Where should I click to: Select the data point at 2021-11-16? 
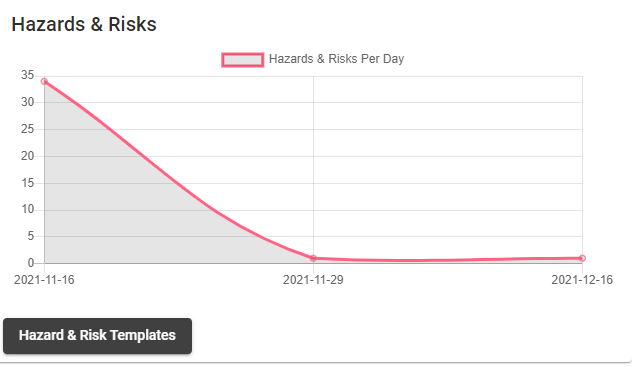pyautogui.click(x=44, y=81)
